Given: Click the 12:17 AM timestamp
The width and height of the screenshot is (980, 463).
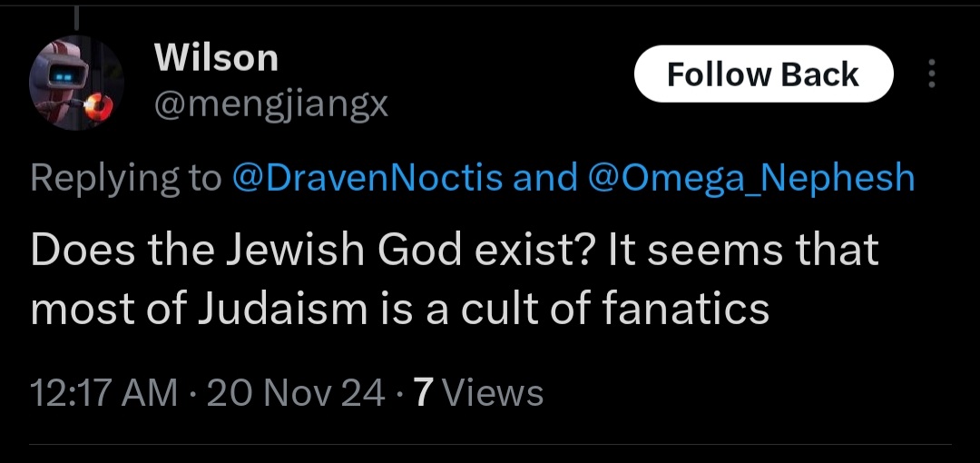Looking at the screenshot, I should pos(103,393).
